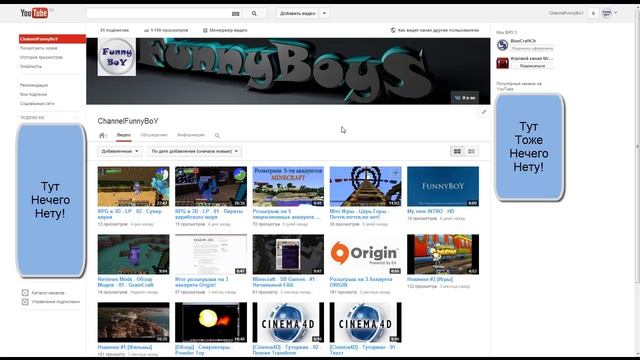The image size is (640, 360).
Task: Switch to list view layout
Action: (471, 151)
